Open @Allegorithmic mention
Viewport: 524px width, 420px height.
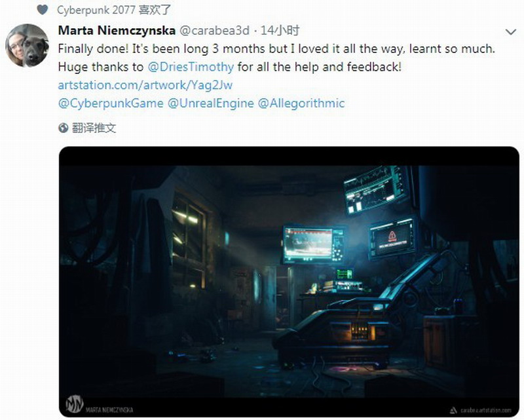(x=301, y=103)
